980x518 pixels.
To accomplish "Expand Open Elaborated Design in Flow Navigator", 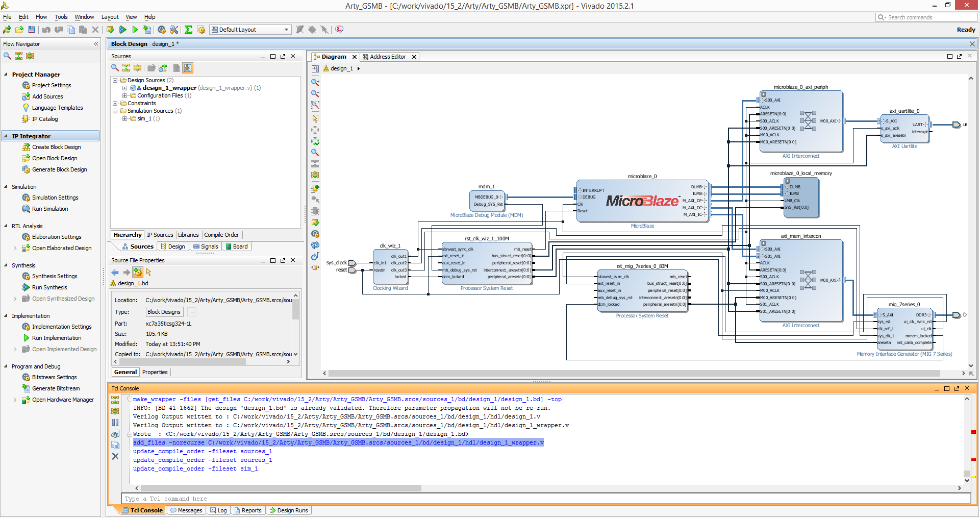I will click(x=15, y=248).
